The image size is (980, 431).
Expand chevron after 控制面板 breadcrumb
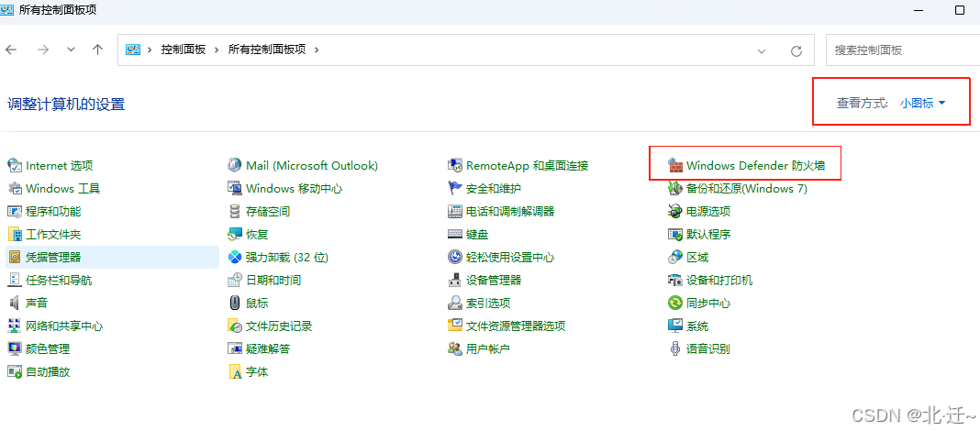(x=217, y=50)
